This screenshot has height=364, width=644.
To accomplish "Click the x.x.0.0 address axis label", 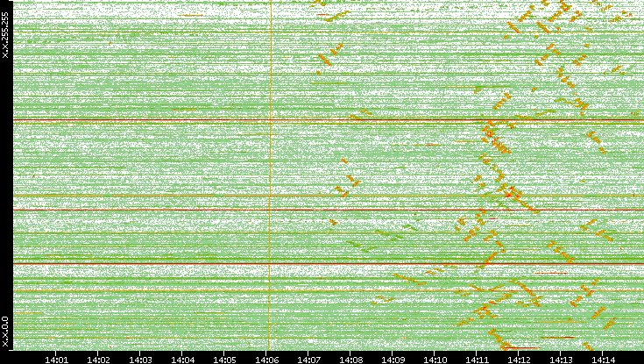I will pyautogui.click(x=5, y=332).
